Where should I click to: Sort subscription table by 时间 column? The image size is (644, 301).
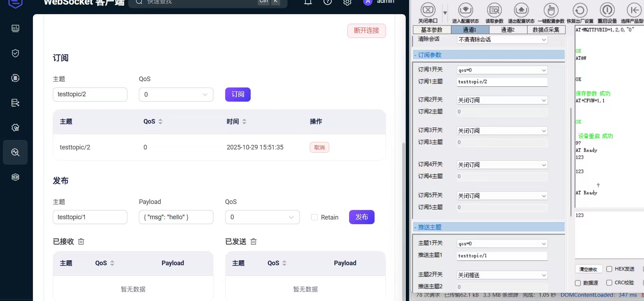[244, 121]
